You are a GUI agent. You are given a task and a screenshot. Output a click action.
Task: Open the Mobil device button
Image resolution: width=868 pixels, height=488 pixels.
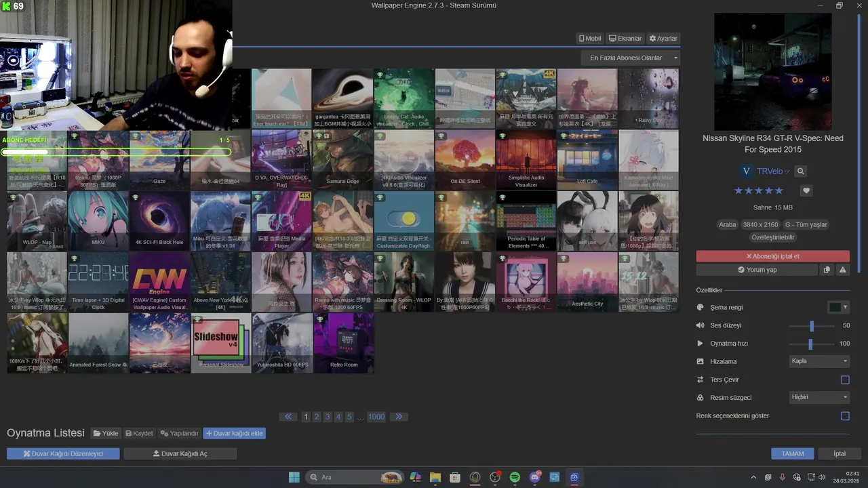590,39
